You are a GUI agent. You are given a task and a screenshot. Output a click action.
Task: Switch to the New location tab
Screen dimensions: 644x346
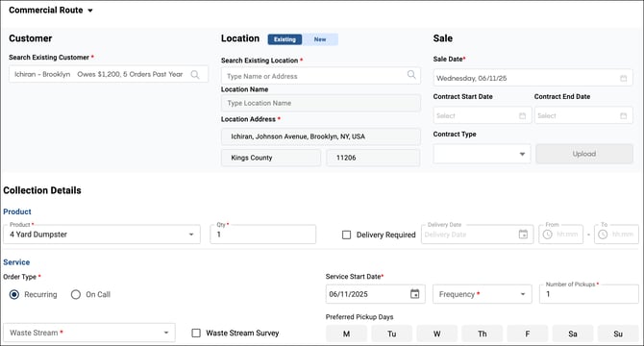tap(320, 39)
